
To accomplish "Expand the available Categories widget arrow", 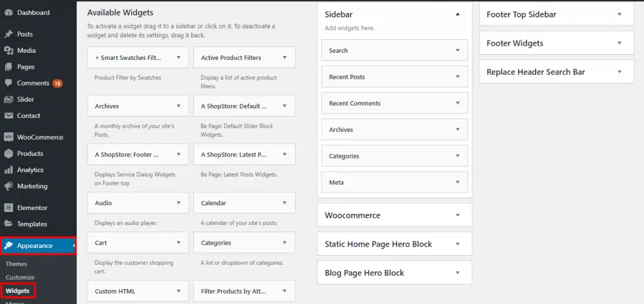I will [285, 243].
